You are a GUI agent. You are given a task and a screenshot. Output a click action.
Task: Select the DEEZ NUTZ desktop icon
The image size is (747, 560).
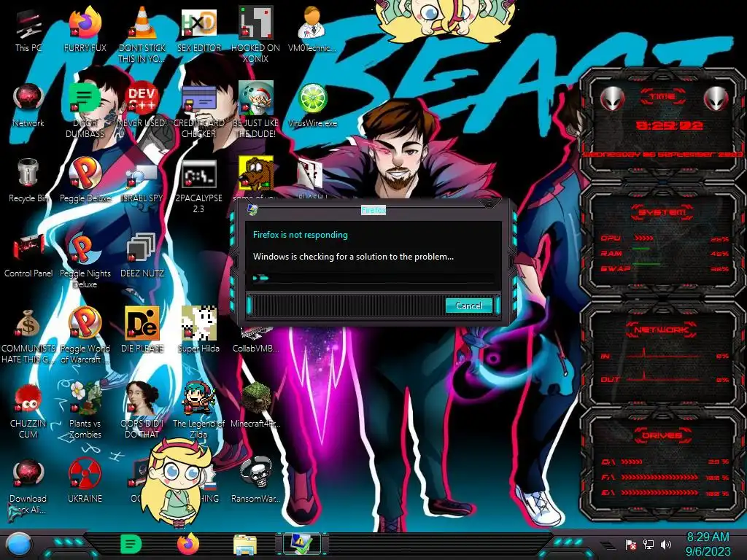pyautogui.click(x=142, y=255)
